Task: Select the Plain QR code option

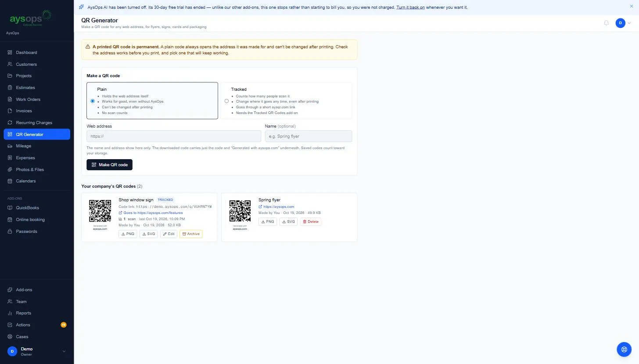Action: pyautogui.click(x=152, y=100)
